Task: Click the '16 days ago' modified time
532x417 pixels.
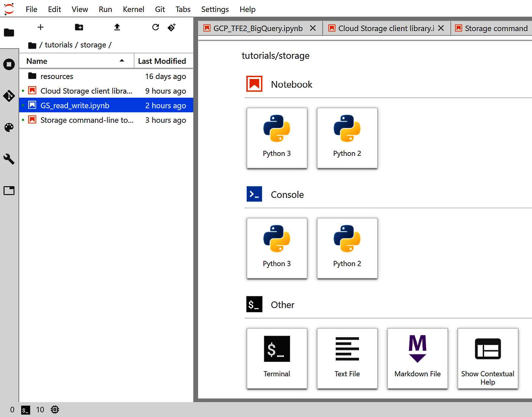Action: [x=166, y=76]
